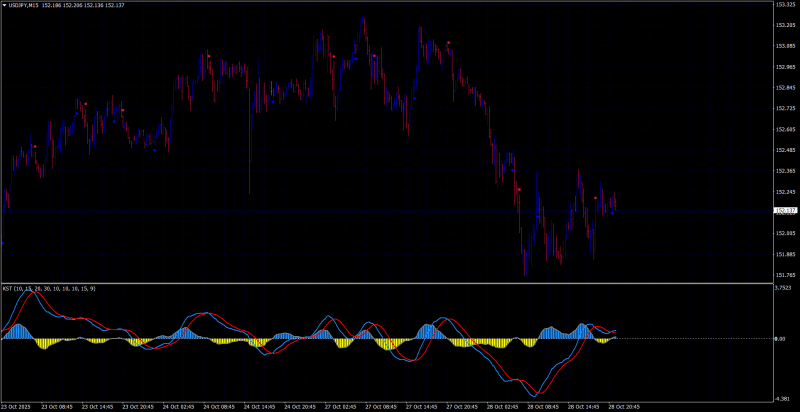Click the -4.381 value on KST scale
The height and width of the screenshot is (412, 800).
coord(783,399)
